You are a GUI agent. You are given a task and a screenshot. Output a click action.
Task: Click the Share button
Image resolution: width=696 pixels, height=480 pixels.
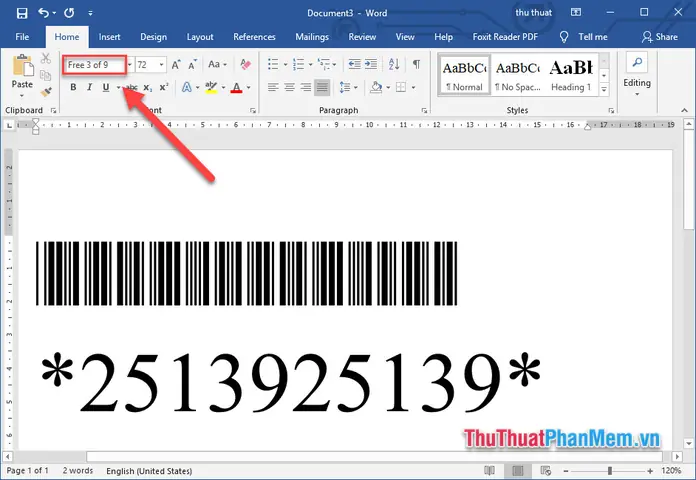[x=660, y=37]
